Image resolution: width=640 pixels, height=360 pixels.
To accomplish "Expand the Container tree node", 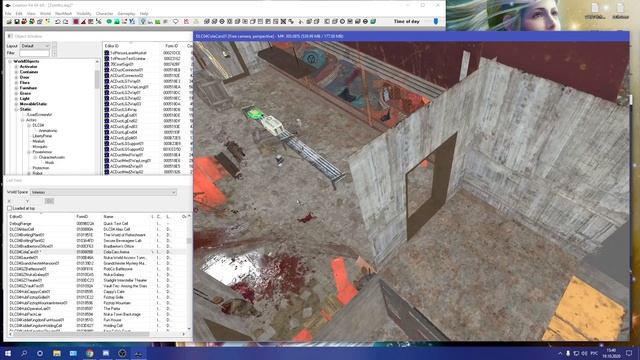I will point(16,72).
